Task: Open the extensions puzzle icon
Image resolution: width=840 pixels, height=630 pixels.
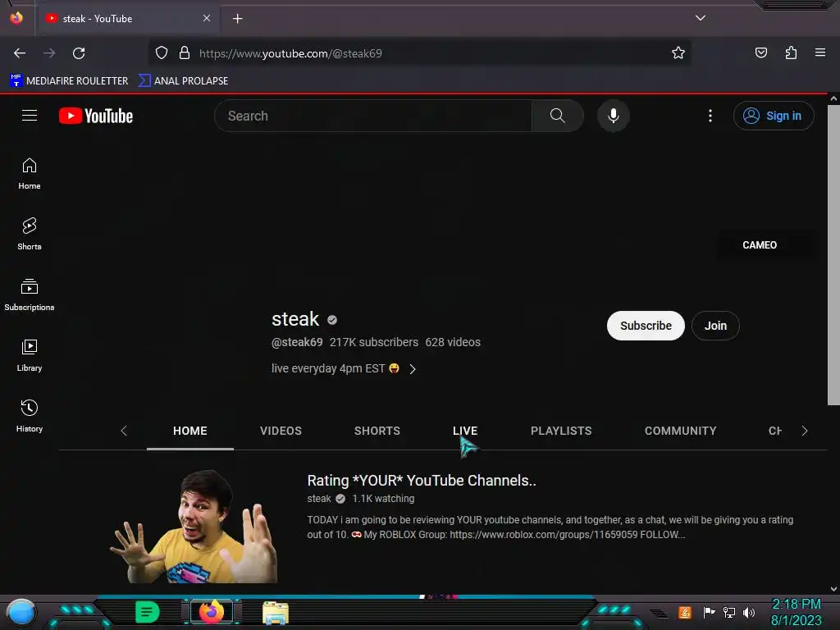Action: [x=791, y=53]
